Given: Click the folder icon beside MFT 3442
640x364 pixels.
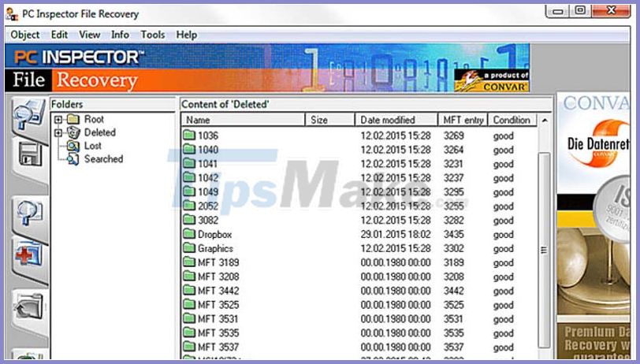Looking at the screenshot, I should 189,290.
